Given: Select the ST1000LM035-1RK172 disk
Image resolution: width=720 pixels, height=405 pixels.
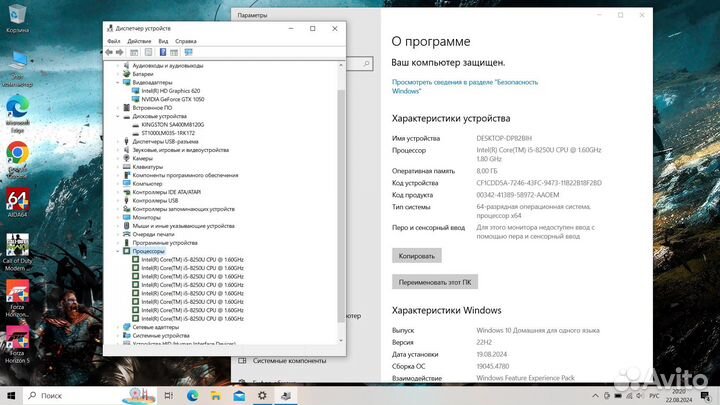Looking at the screenshot, I should click(168, 133).
